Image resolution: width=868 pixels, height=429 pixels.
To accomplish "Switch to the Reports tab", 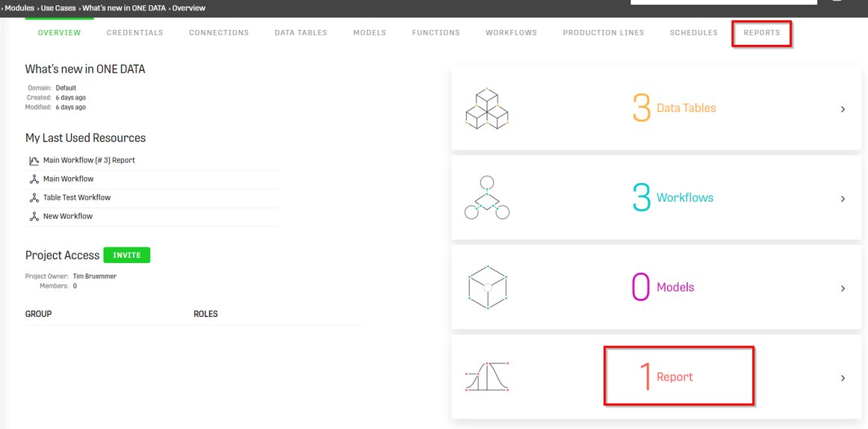I will pos(762,33).
